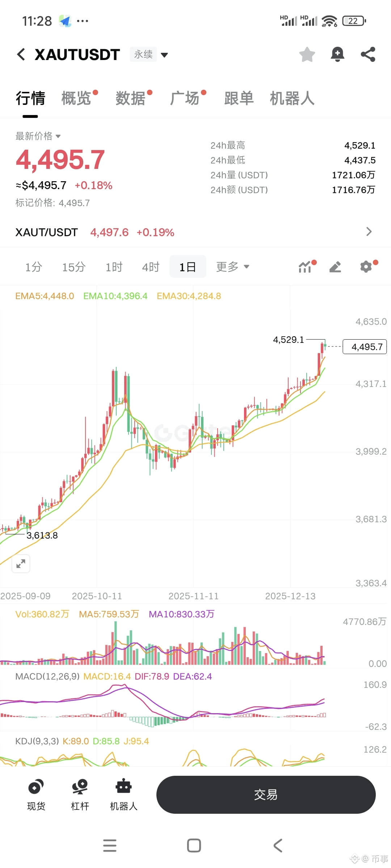
Task: Tap current price tag 4,495.7 on chart
Action: 365,346
